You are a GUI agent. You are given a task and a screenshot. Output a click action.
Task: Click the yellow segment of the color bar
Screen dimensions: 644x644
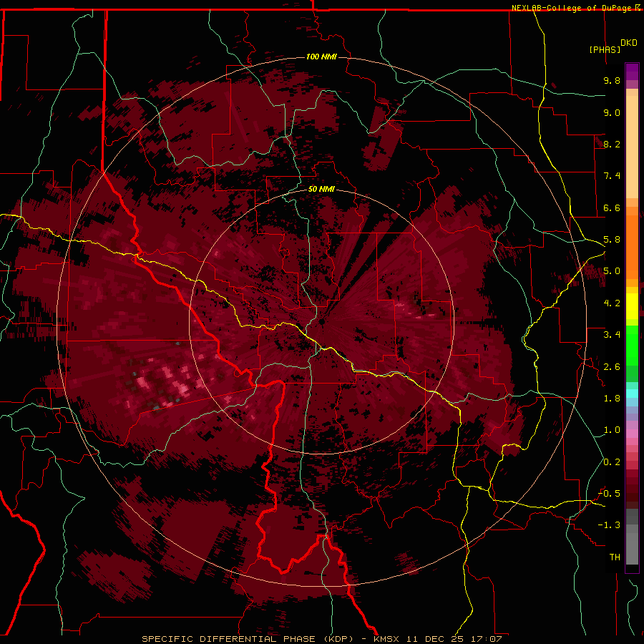tap(632, 306)
